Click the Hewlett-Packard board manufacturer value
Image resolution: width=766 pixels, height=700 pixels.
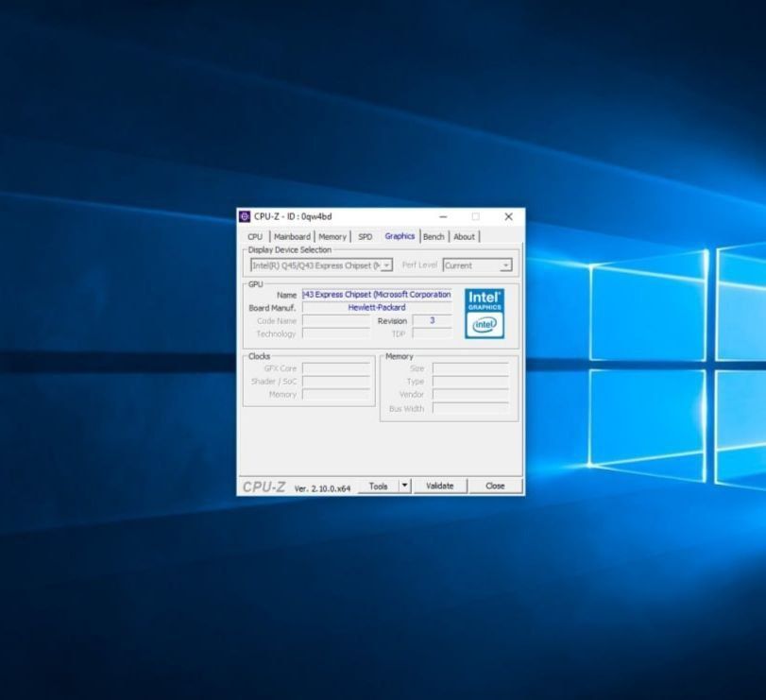coord(377,307)
